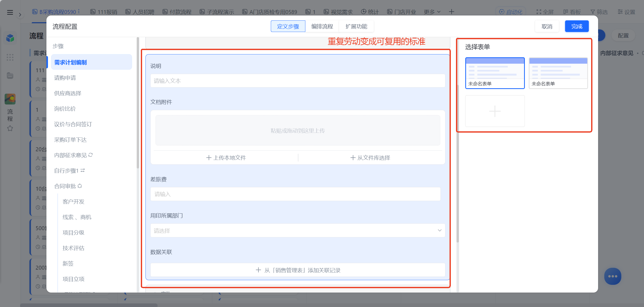Click 完成 to finish configuration

(577, 26)
